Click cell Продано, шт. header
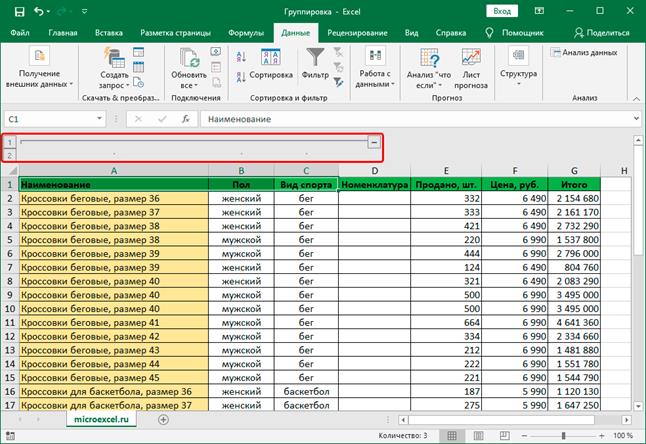The width and height of the screenshot is (646, 444). 446,185
